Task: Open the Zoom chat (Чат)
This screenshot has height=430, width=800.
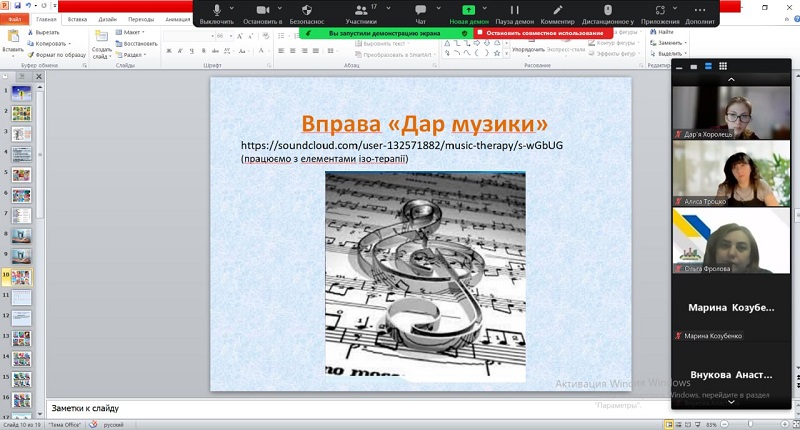Action: 420,14
